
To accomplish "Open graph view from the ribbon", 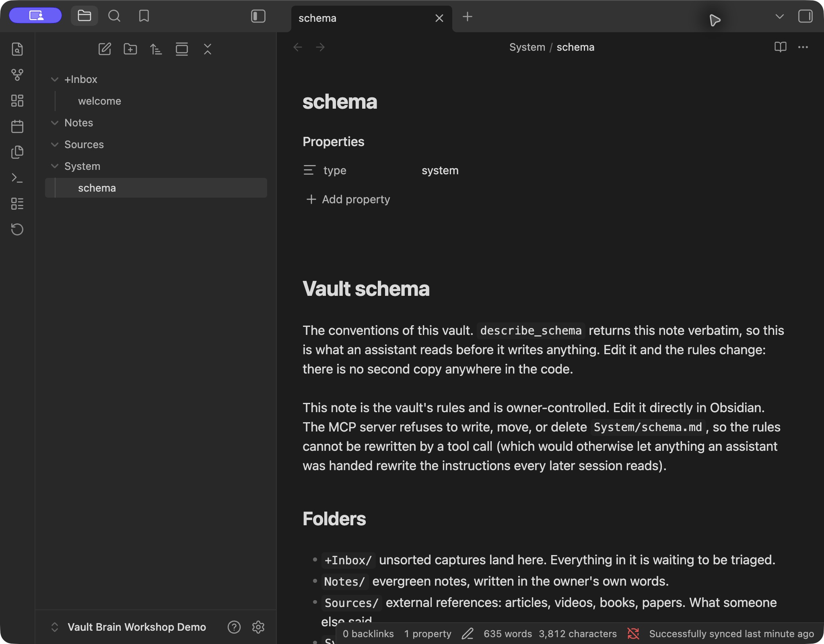I will tap(17, 75).
